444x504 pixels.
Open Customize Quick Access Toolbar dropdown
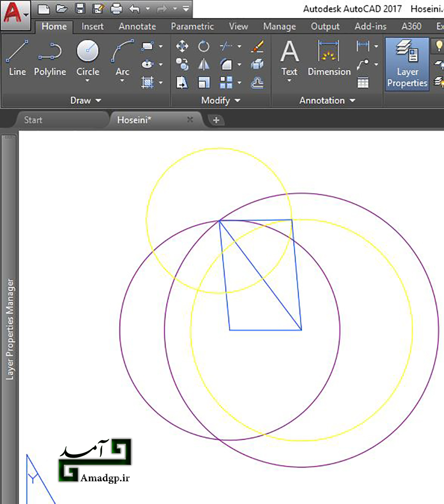click(x=185, y=9)
